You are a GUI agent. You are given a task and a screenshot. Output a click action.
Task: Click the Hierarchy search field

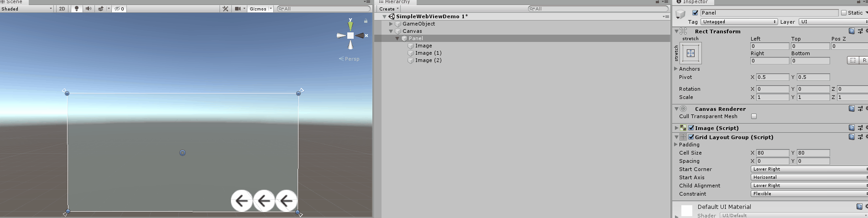[598, 9]
